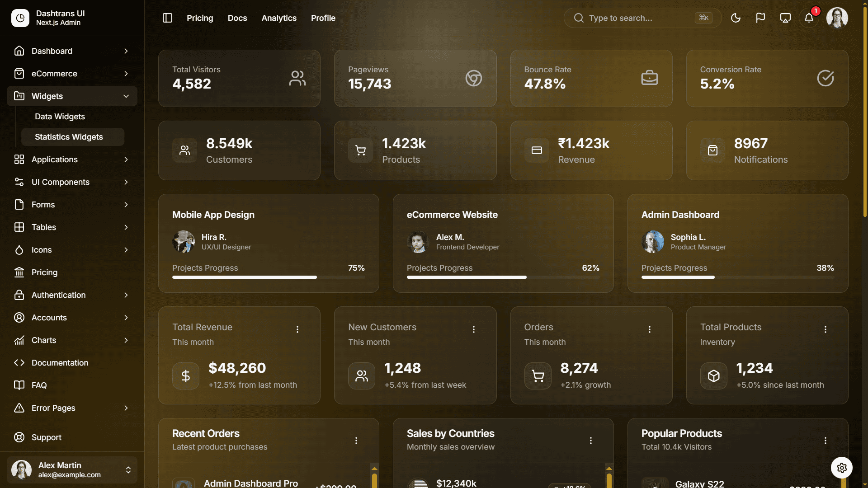Click the Admin Dashboard progress bar
This screenshot has width=868, height=488.
point(738,277)
